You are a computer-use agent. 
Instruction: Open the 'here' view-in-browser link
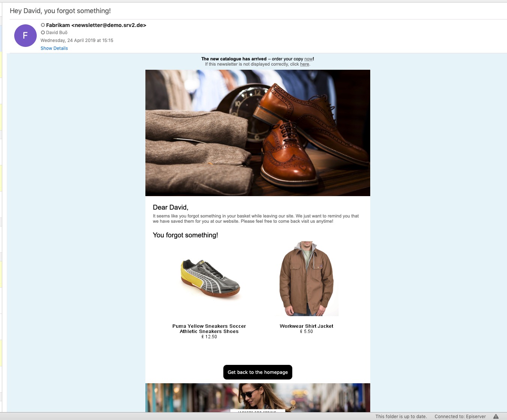pos(304,64)
